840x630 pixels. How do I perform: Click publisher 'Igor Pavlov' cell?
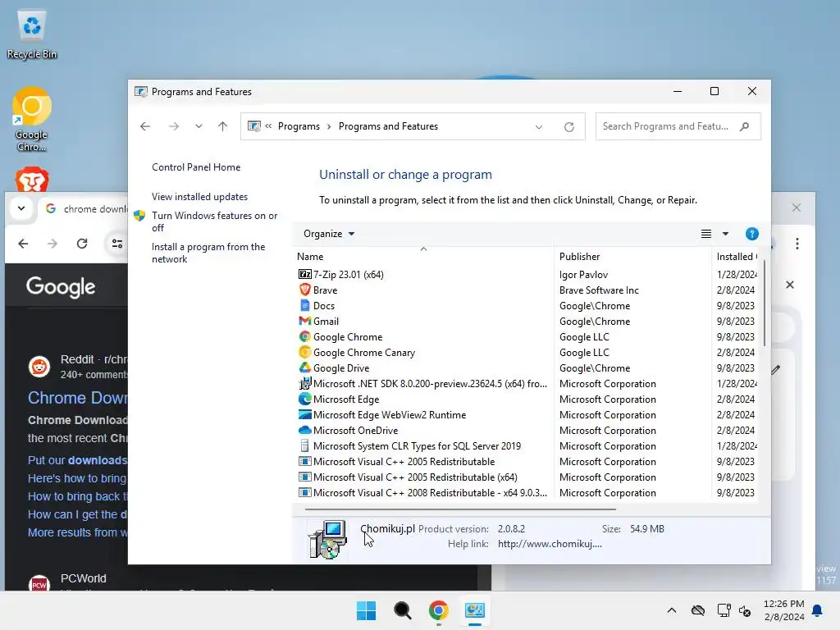pos(583,274)
